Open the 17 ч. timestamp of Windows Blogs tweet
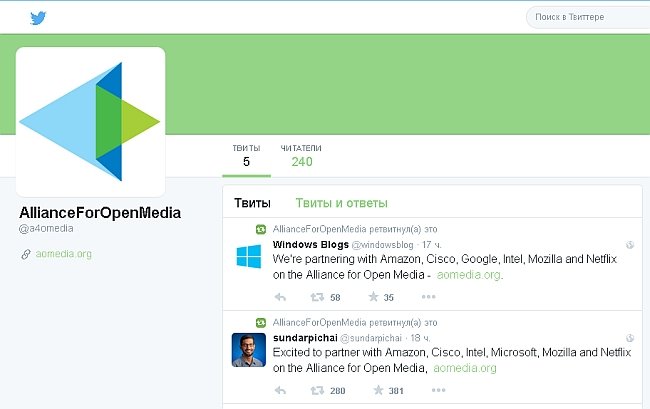 432,245
